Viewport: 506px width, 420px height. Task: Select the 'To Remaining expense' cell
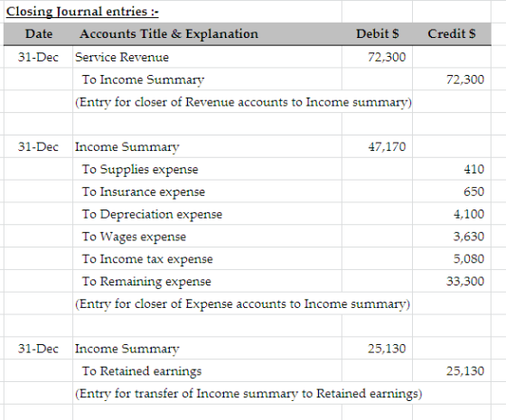coord(146,281)
